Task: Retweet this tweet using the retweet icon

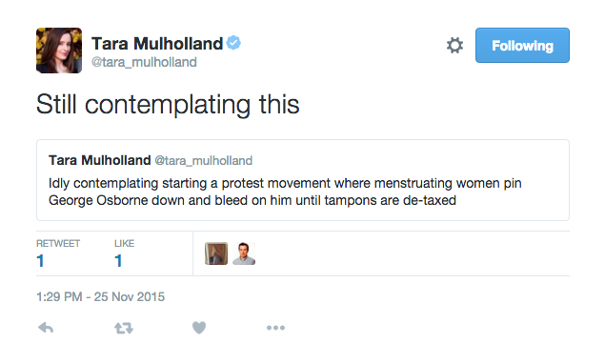Action: pos(124,328)
